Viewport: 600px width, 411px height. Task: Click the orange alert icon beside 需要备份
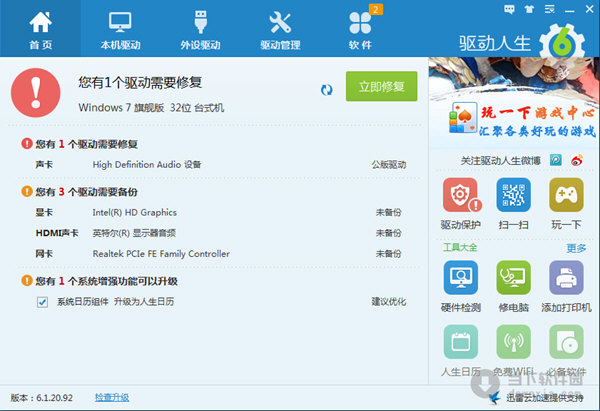pyautogui.click(x=27, y=191)
